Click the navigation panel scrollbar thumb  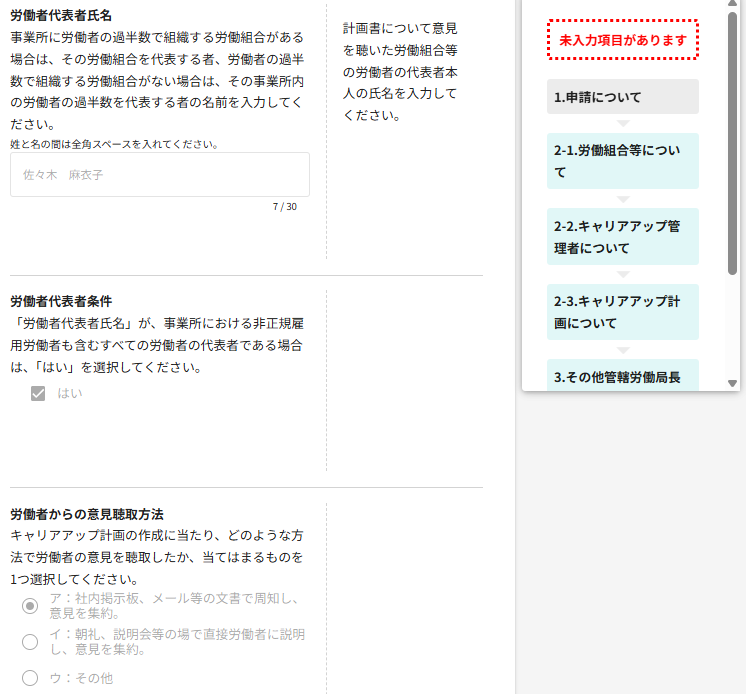pos(732,140)
